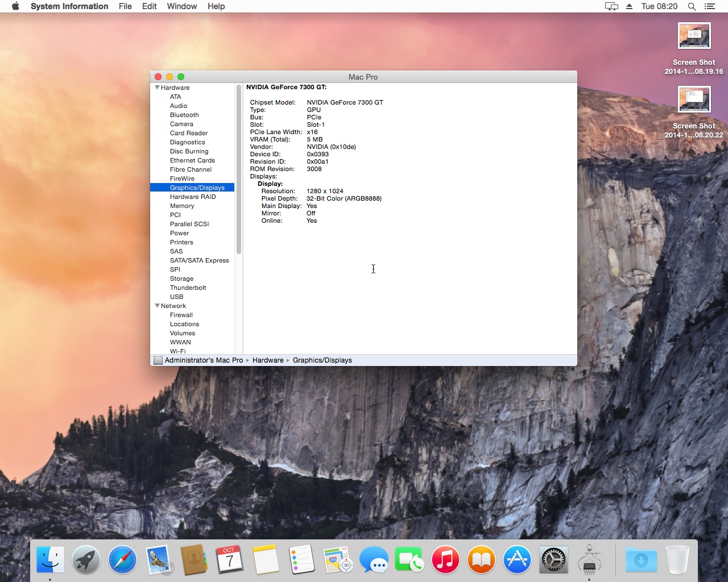Open Finder from the Dock
728x582 pixels.
(50, 560)
